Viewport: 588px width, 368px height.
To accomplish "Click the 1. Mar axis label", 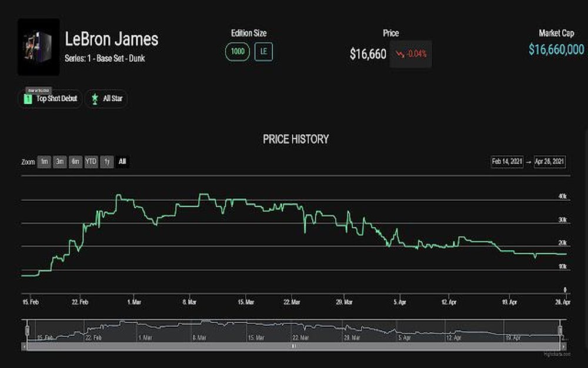I will [134, 302].
